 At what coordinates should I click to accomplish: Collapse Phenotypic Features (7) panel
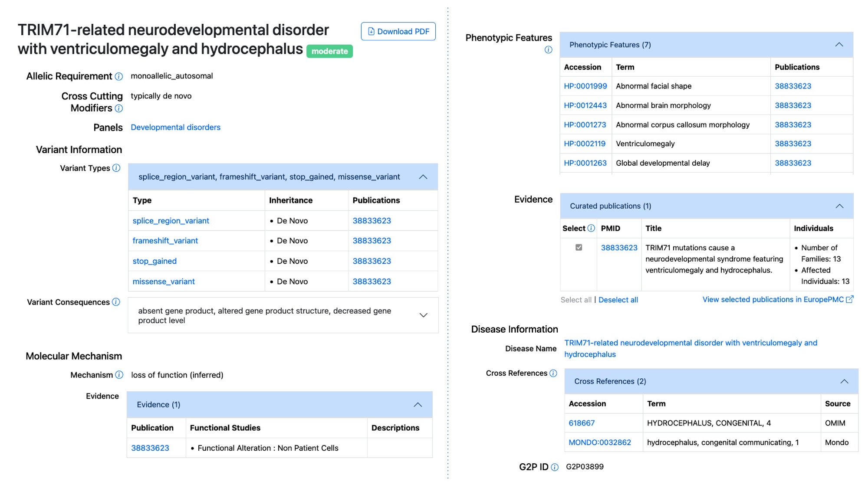(x=839, y=45)
